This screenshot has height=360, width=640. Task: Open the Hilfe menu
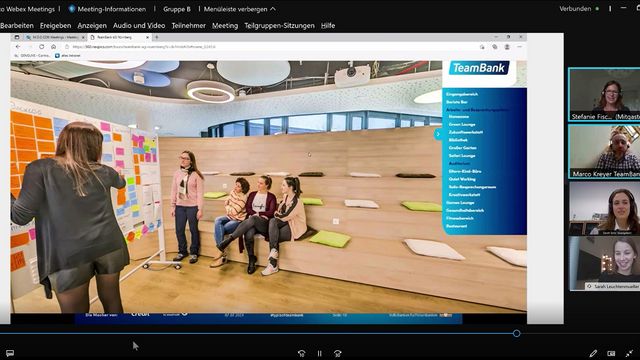(x=328, y=25)
